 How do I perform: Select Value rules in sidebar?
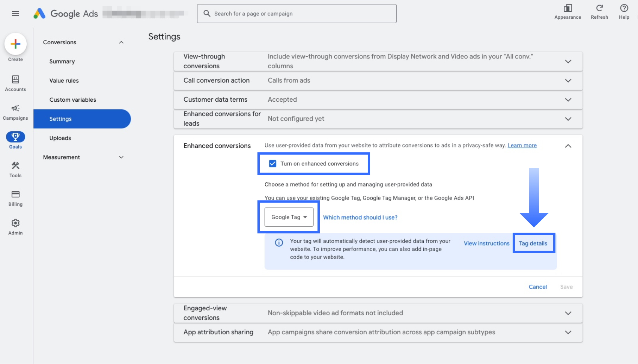point(64,81)
